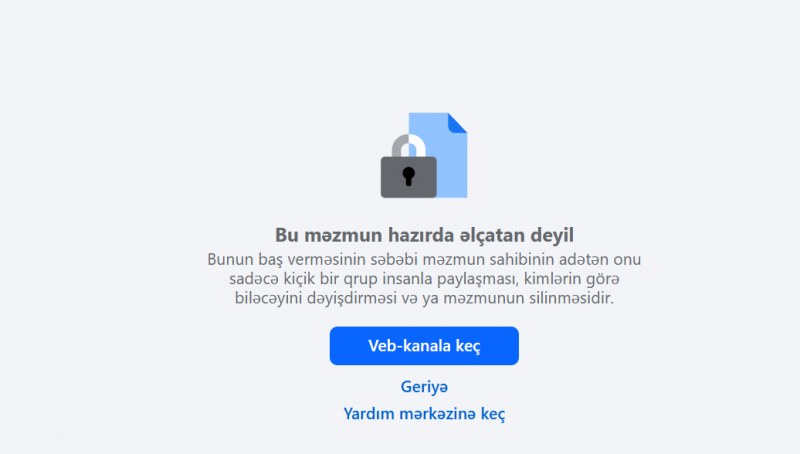The width and height of the screenshot is (800, 454).
Task: Click the line starting 'Bunun baş verməsinin'
Action: (x=424, y=259)
